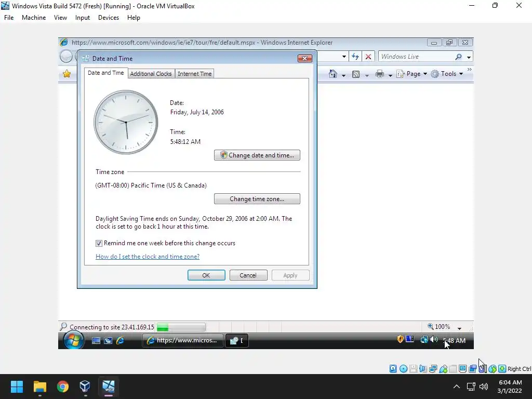Click the VirtualBox keyboard capture arrow icon
532x399 pixels.
[502, 369]
